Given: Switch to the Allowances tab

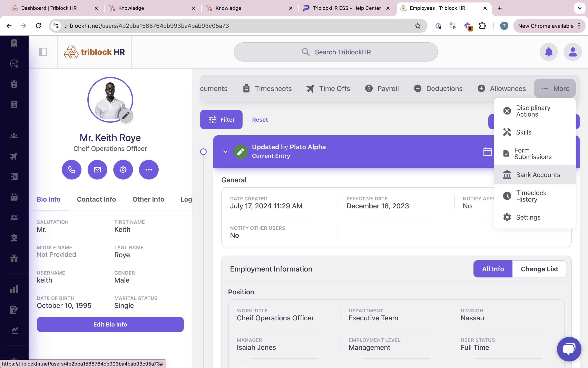Looking at the screenshot, I should 501,89.
